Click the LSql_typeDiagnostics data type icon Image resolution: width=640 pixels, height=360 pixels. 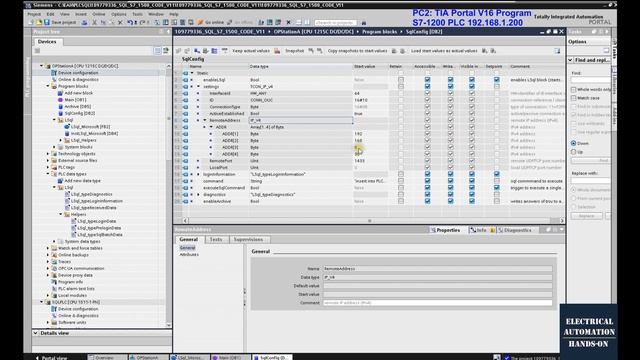pyautogui.click(x=67, y=194)
